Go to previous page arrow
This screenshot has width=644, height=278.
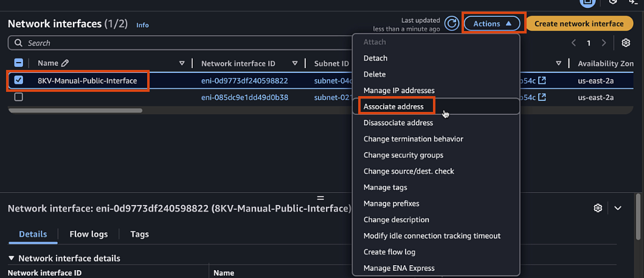(x=573, y=43)
